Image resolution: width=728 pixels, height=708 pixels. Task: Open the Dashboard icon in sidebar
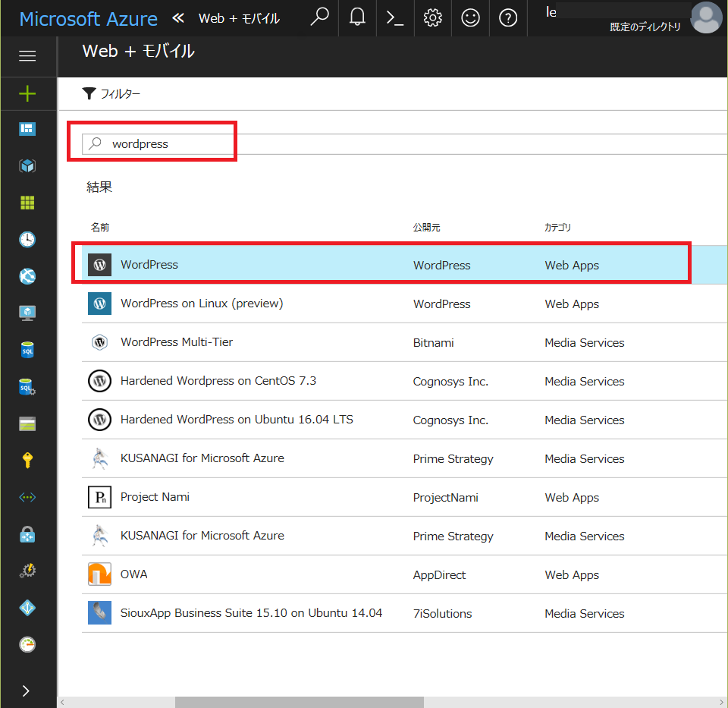[27, 129]
